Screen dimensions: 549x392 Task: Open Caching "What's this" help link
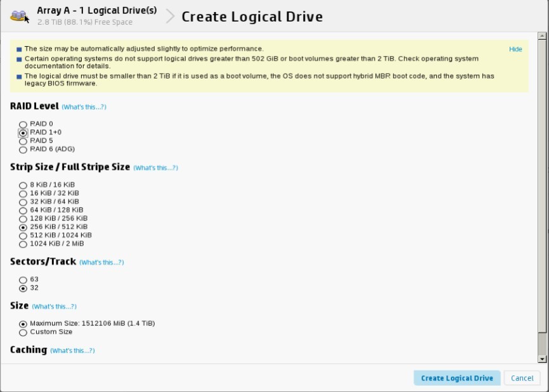point(72,351)
